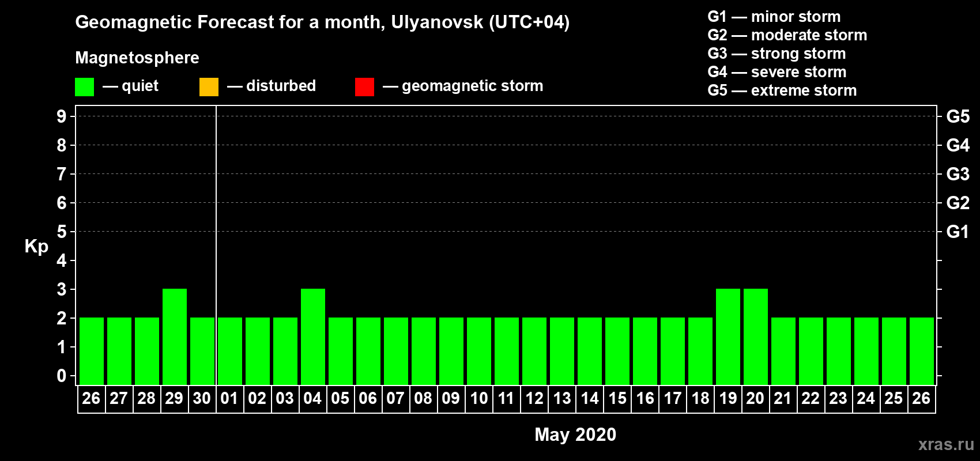Click 'G3 — strong storm' legend line
980x461 pixels.
777,54
